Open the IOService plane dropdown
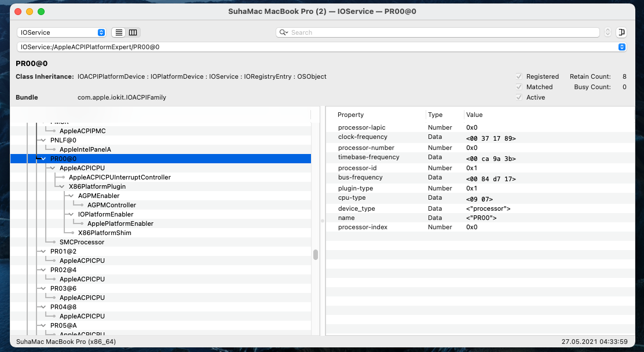This screenshot has width=644, height=352. (x=61, y=33)
